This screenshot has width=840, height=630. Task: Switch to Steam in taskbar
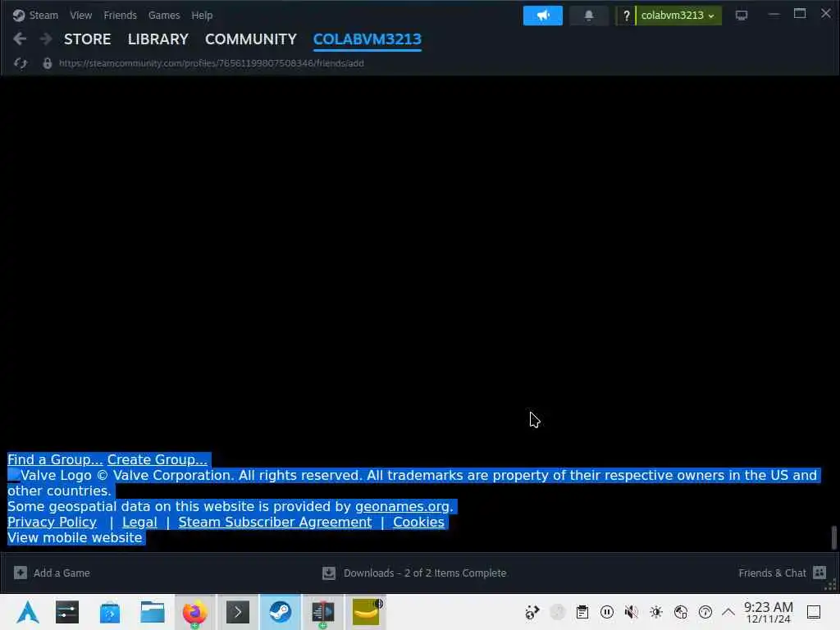point(281,612)
